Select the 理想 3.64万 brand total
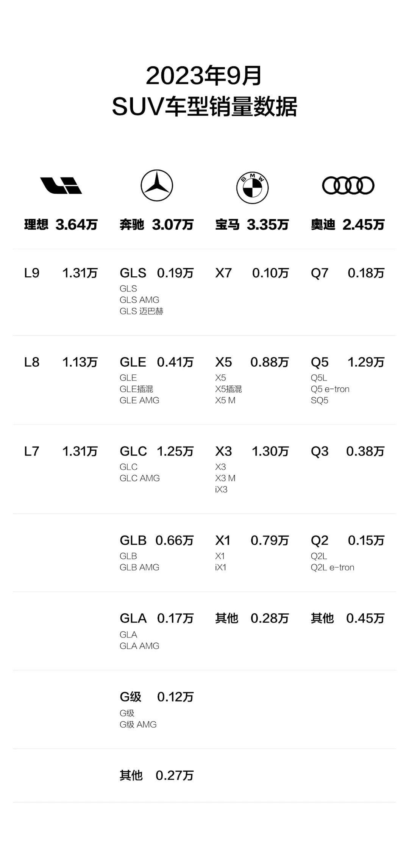This screenshot has width=409, height=868. [x=61, y=225]
